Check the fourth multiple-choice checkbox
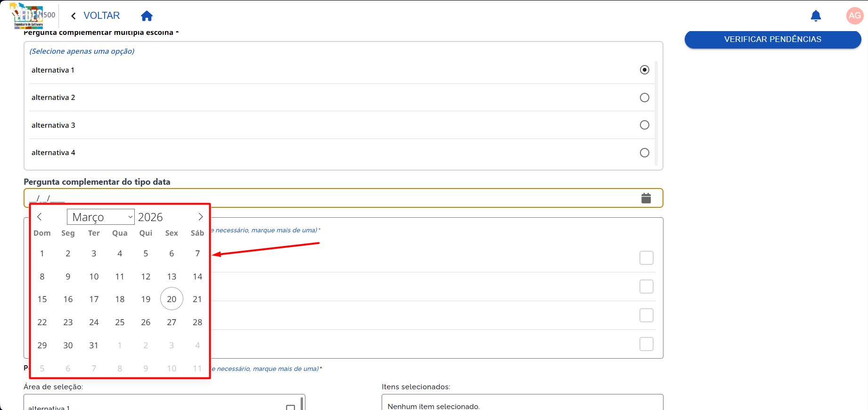868x410 pixels. (647, 344)
